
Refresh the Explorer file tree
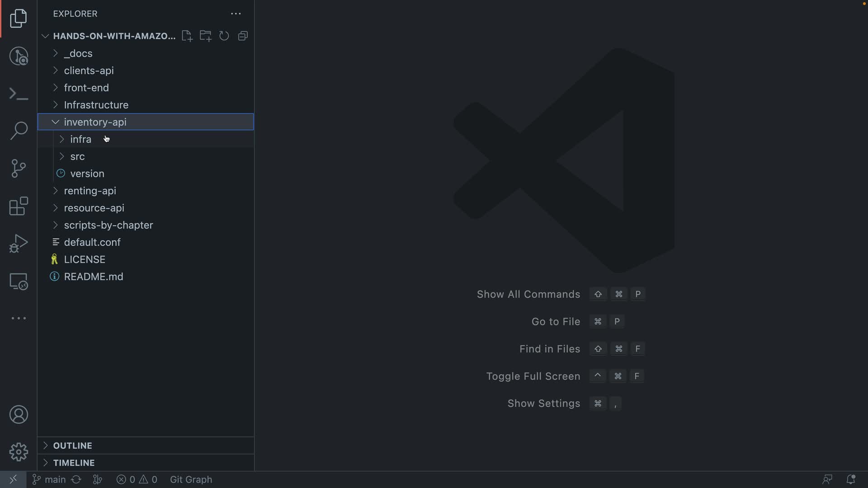click(224, 36)
